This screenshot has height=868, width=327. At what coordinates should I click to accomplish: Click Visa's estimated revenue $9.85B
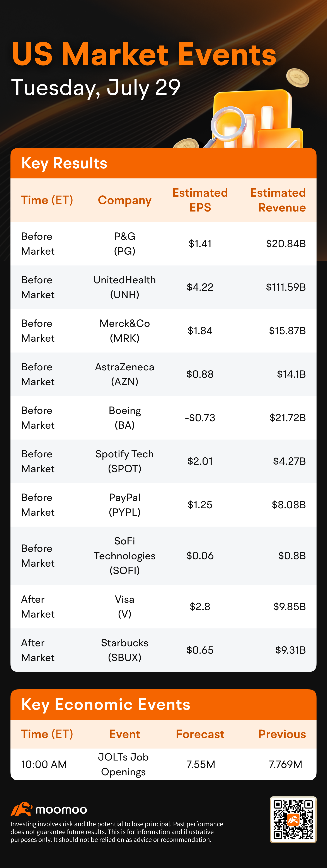click(289, 606)
